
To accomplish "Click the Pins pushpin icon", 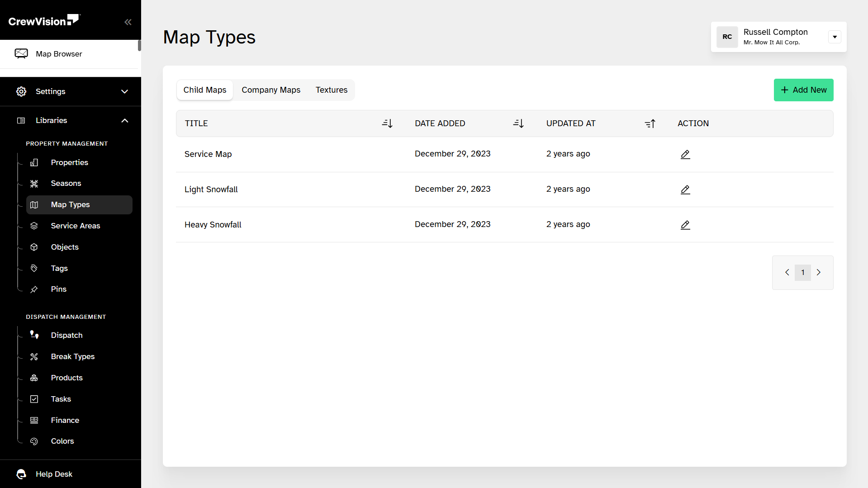I will pyautogui.click(x=34, y=289).
